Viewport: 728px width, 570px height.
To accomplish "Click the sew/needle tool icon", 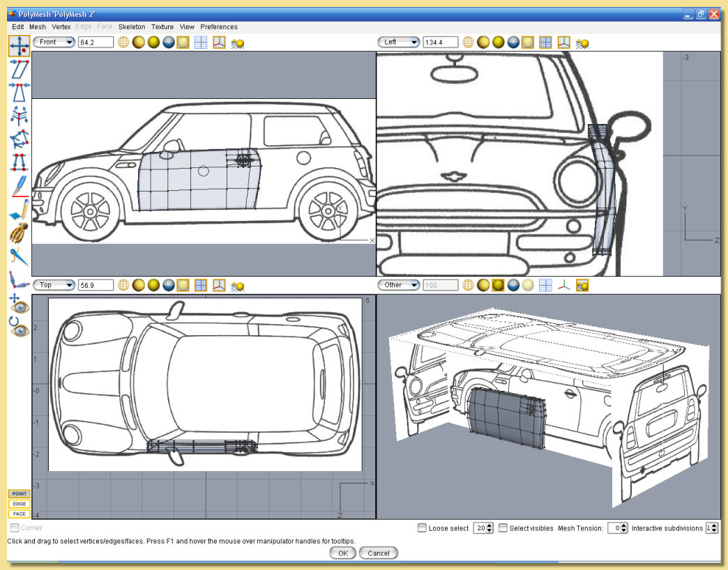I will [x=20, y=255].
